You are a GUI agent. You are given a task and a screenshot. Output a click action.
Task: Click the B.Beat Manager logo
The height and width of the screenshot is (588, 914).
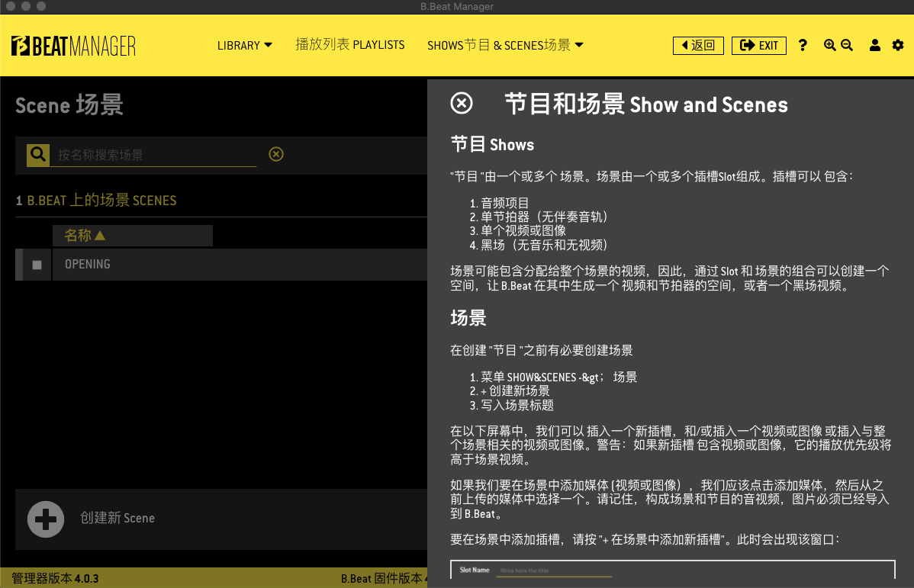click(73, 46)
